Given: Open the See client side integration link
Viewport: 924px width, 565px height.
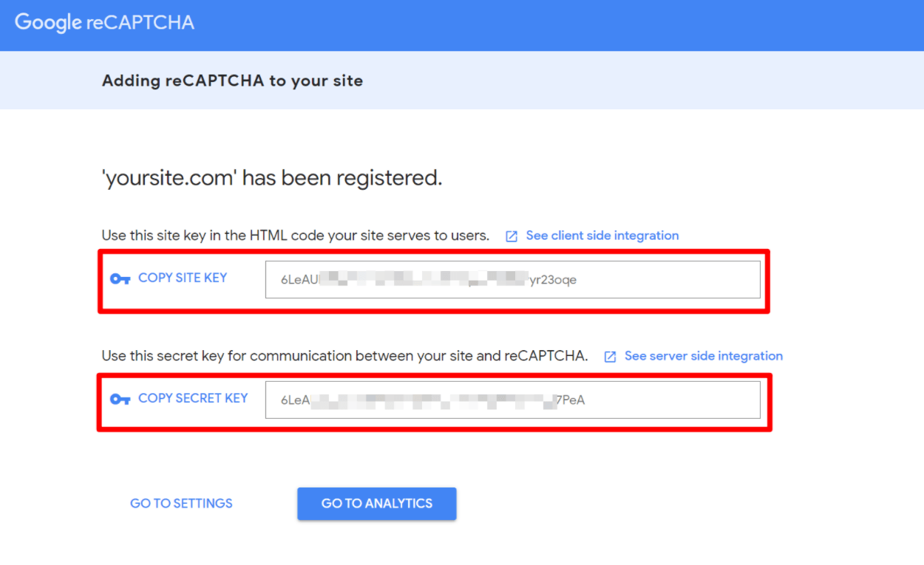Looking at the screenshot, I should pyautogui.click(x=602, y=236).
